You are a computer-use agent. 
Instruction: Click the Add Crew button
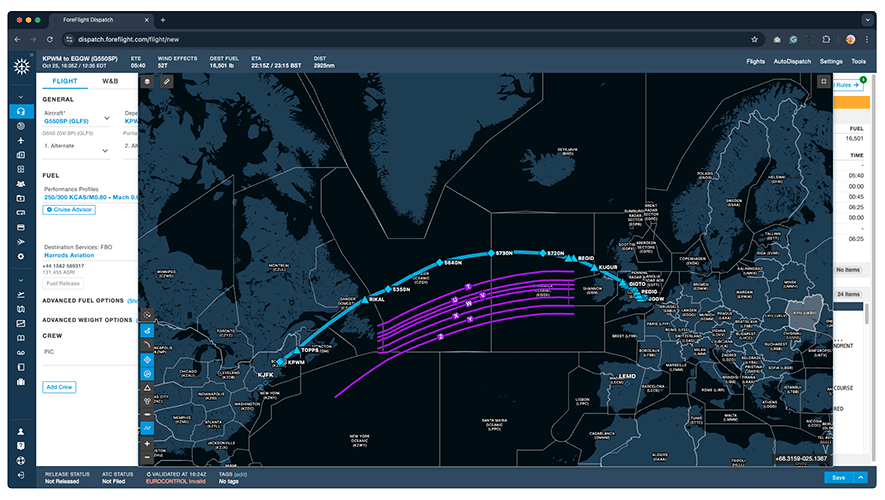pyautogui.click(x=59, y=387)
